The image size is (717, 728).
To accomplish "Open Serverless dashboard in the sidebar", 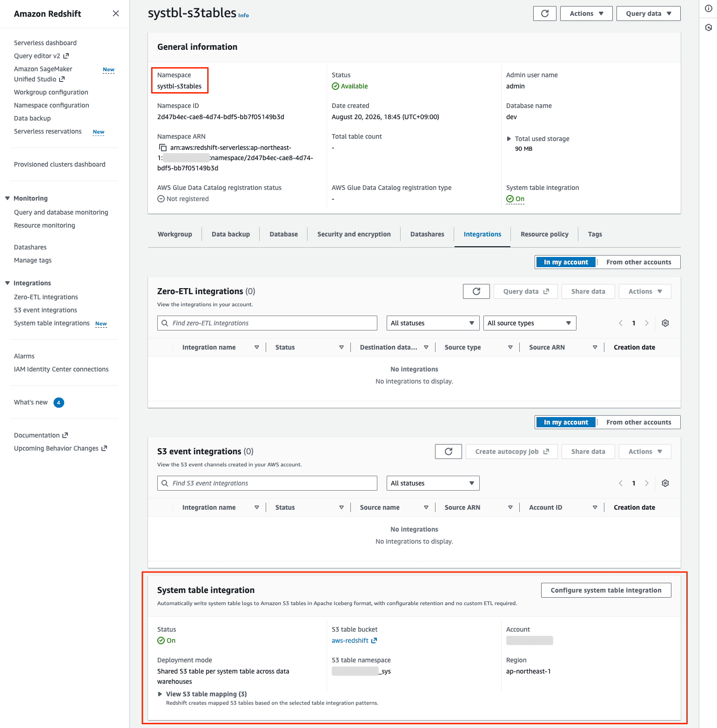I will point(45,43).
